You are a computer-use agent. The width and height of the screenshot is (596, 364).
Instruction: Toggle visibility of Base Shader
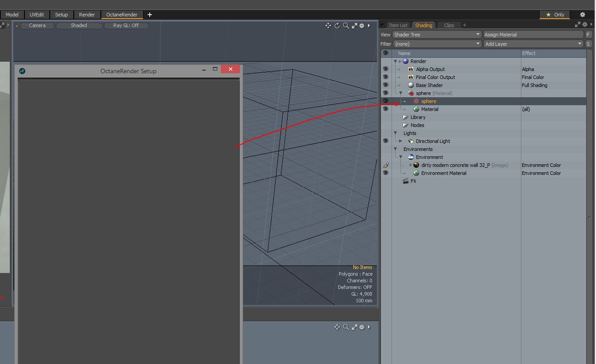pos(386,85)
